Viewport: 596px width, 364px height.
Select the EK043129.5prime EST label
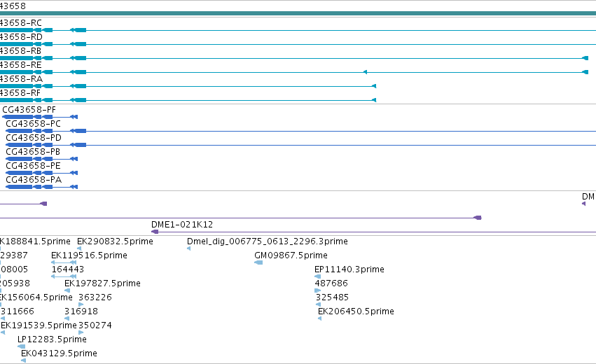click(60, 354)
